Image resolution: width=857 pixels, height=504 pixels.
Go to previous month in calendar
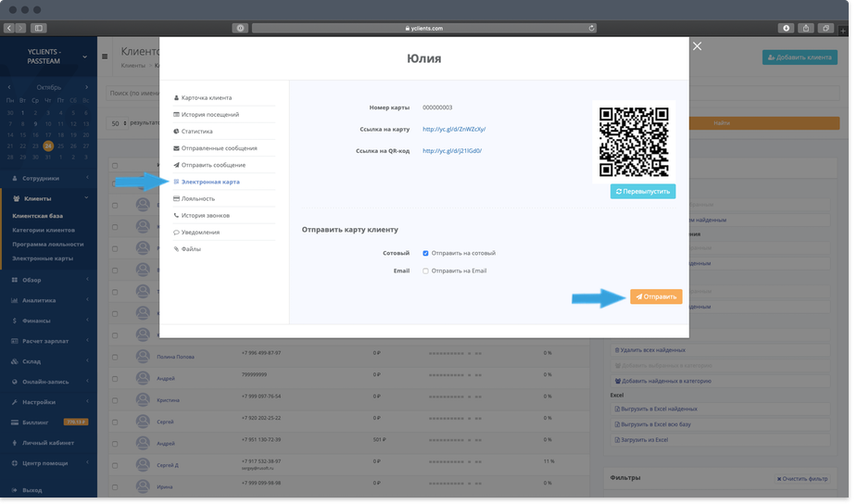coord(9,87)
